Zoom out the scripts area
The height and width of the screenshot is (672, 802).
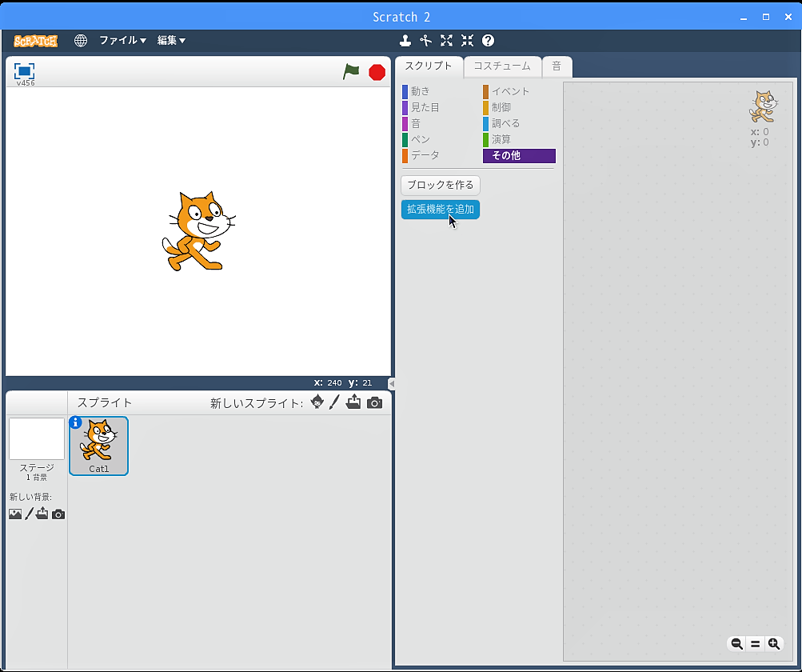point(737,644)
